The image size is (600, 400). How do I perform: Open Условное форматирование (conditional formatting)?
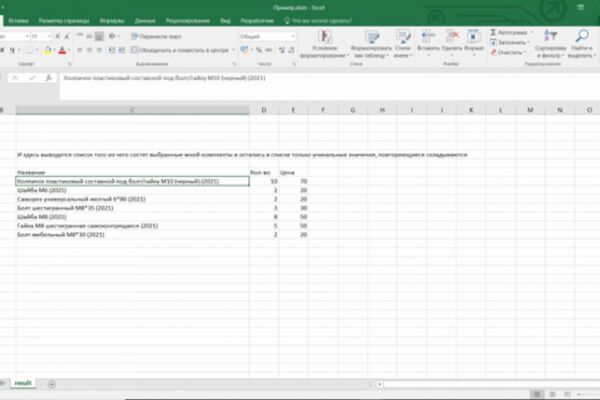[324, 44]
